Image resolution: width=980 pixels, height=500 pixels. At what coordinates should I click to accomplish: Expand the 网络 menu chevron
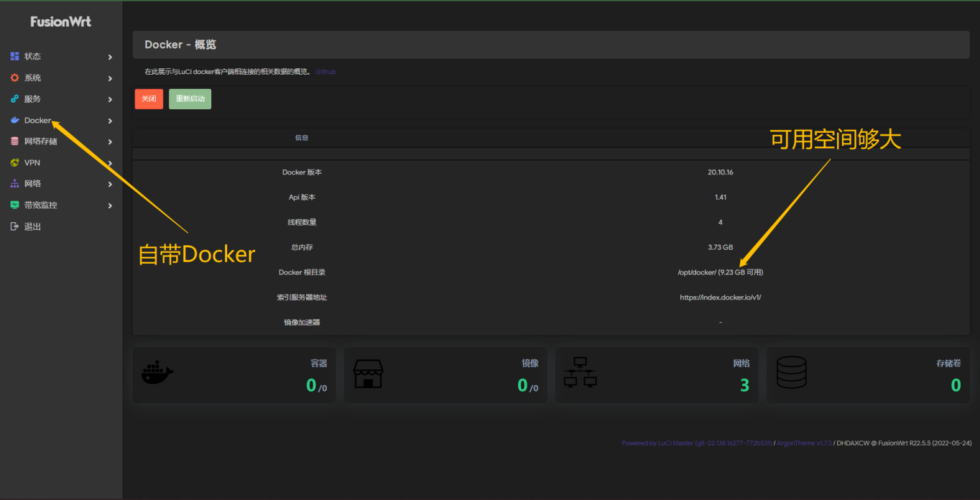pos(110,185)
